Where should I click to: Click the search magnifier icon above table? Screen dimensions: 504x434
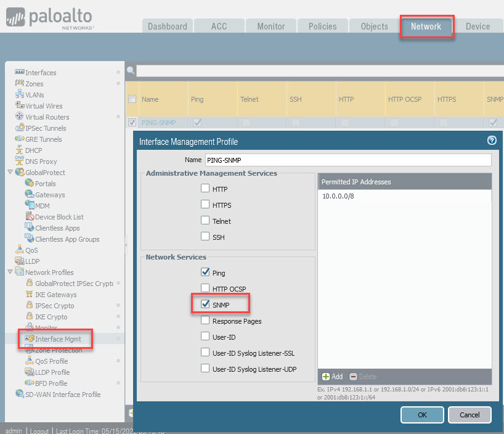point(131,71)
